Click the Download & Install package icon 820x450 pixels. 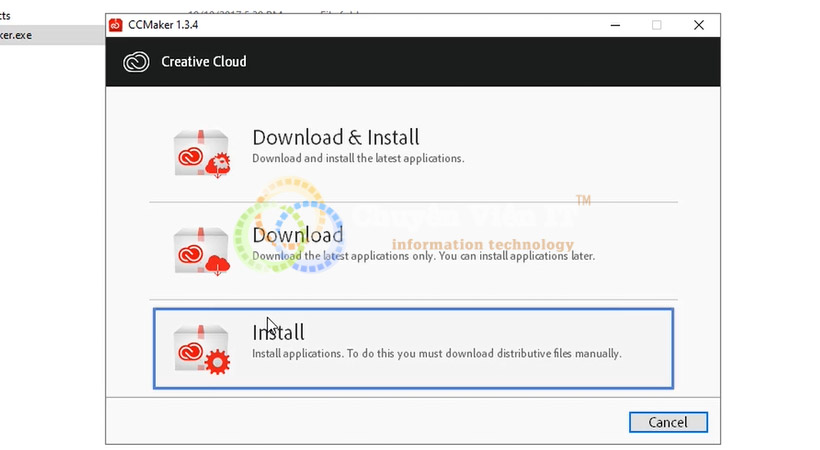click(202, 152)
